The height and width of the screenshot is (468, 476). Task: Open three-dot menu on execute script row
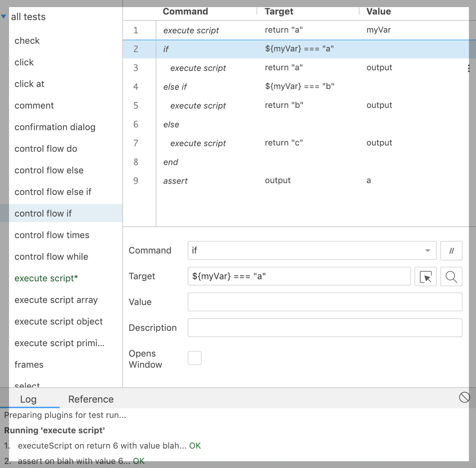pyautogui.click(x=469, y=68)
